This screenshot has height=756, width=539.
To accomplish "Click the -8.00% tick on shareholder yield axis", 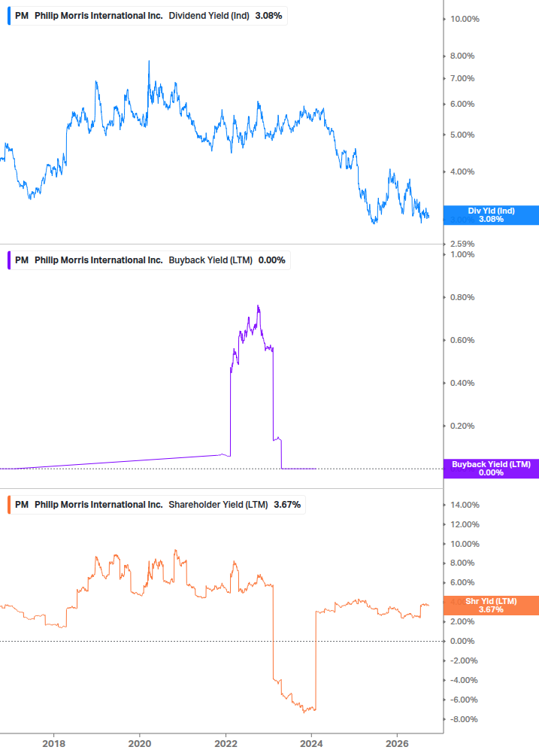I will [464, 719].
